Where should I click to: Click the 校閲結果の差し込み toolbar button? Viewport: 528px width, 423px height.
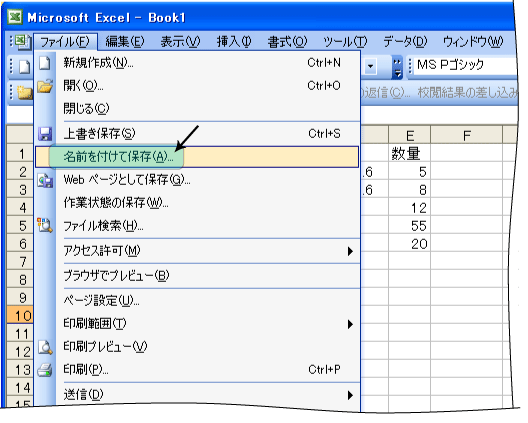467,92
